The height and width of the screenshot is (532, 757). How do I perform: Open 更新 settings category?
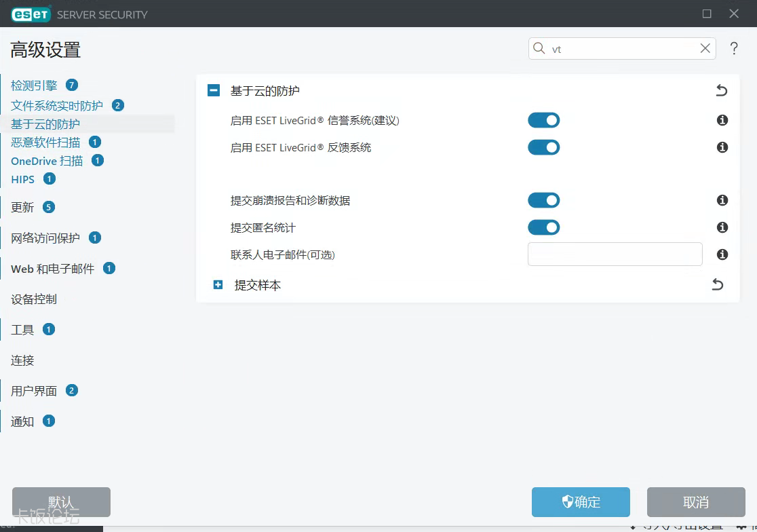(x=22, y=207)
